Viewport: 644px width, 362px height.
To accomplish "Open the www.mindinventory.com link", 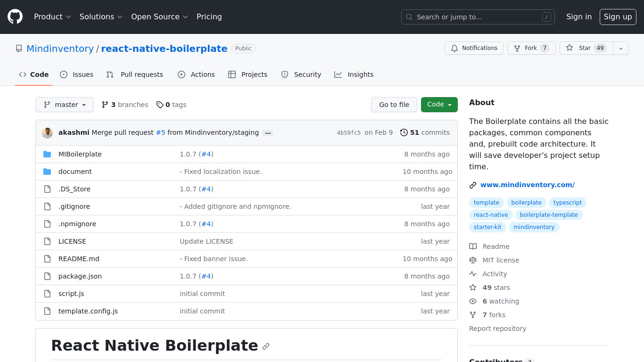I will pyautogui.click(x=527, y=185).
